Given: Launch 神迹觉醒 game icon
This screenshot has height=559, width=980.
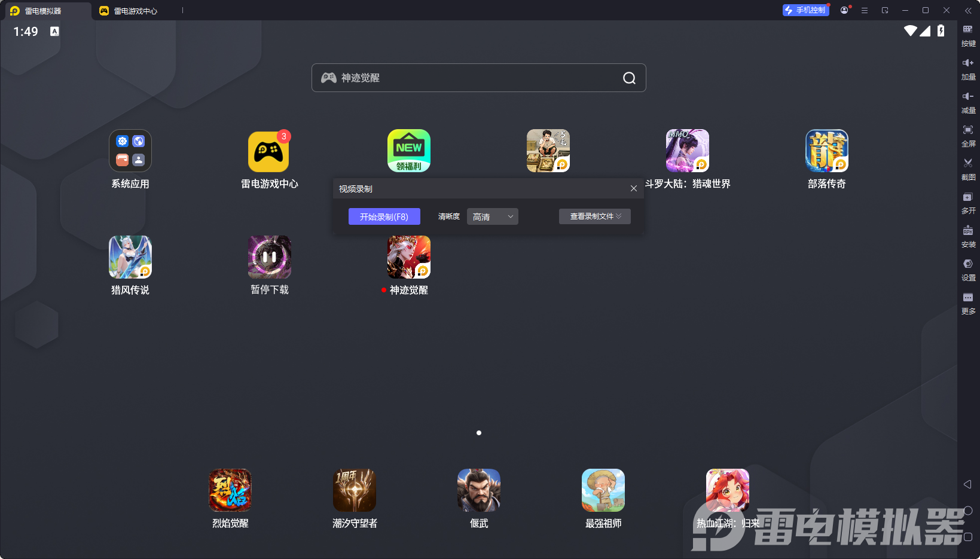Looking at the screenshot, I should pos(409,257).
